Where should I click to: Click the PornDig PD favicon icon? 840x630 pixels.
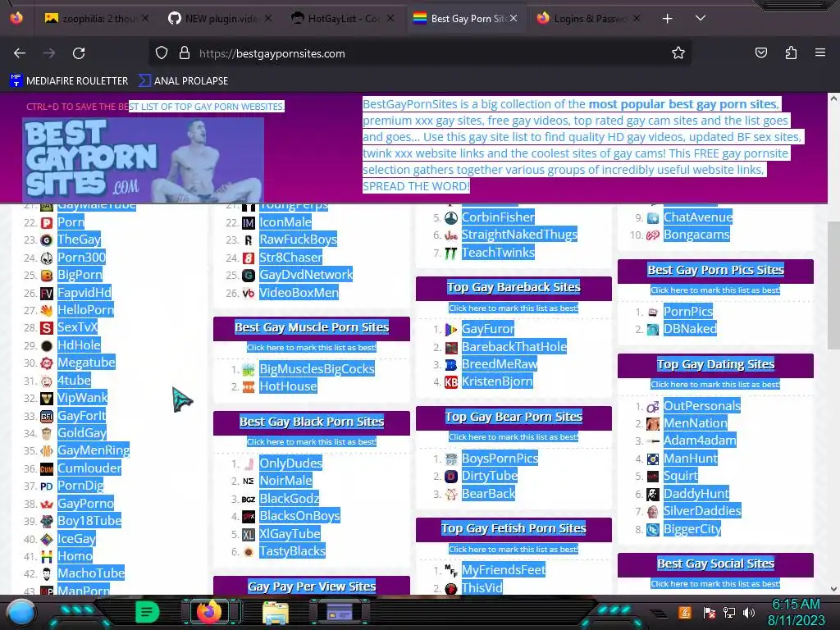tap(47, 486)
